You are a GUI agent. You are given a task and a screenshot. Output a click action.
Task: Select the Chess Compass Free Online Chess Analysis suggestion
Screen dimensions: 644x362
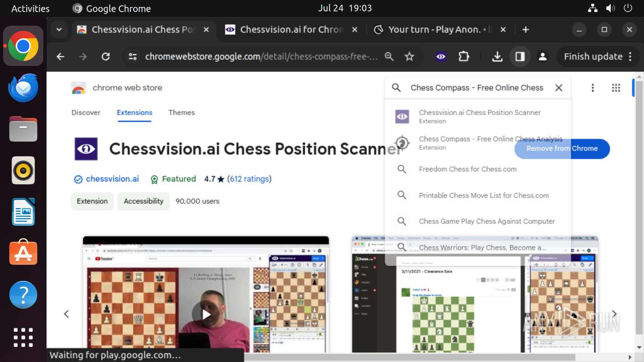point(478,143)
